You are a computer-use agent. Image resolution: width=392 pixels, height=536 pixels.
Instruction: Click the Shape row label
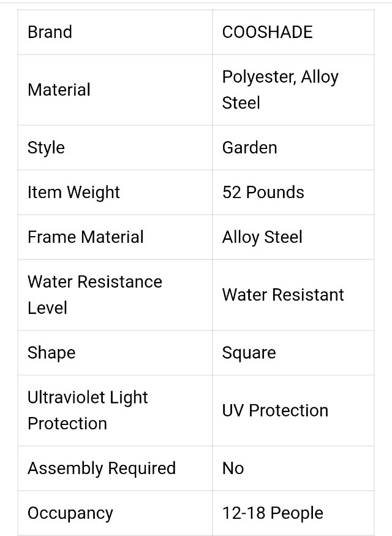point(51,353)
